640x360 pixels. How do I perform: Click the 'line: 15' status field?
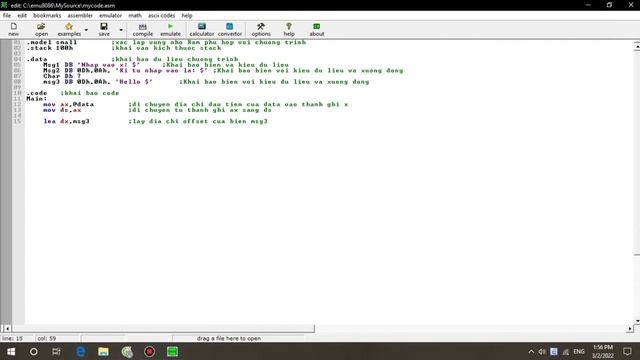pos(17,338)
